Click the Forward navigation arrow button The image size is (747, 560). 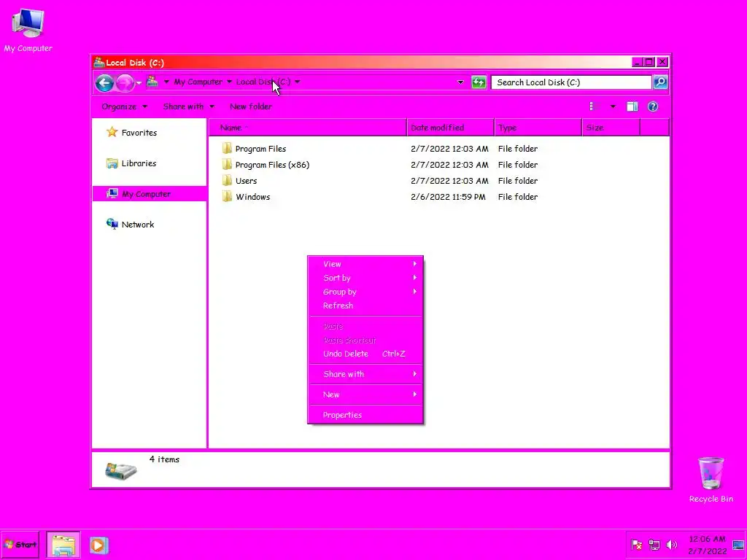click(x=125, y=83)
